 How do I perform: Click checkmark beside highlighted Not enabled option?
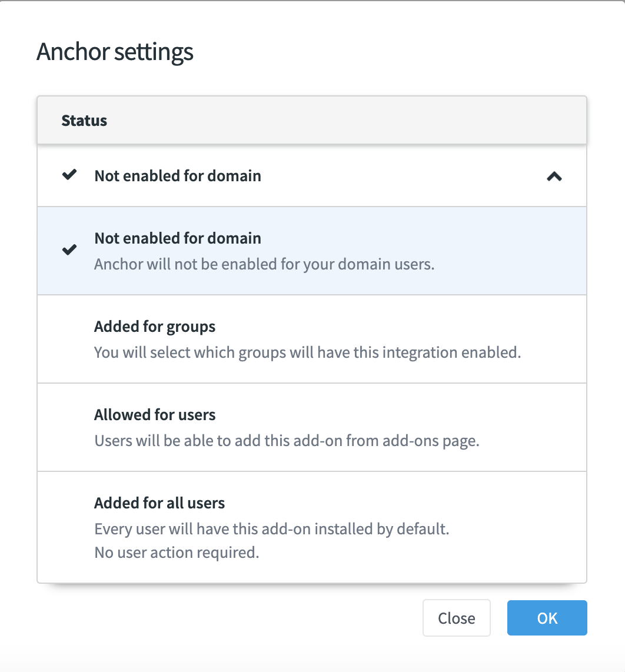pos(69,250)
